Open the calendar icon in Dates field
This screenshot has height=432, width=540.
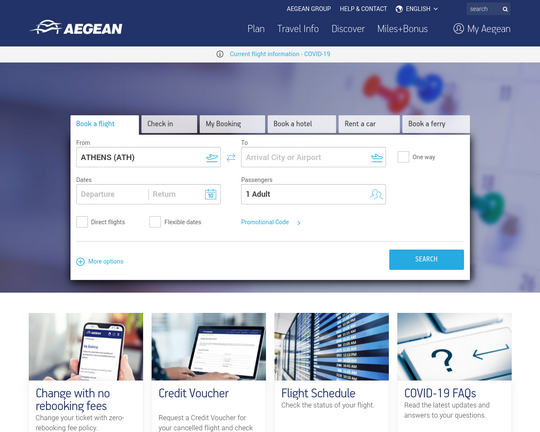(x=211, y=194)
